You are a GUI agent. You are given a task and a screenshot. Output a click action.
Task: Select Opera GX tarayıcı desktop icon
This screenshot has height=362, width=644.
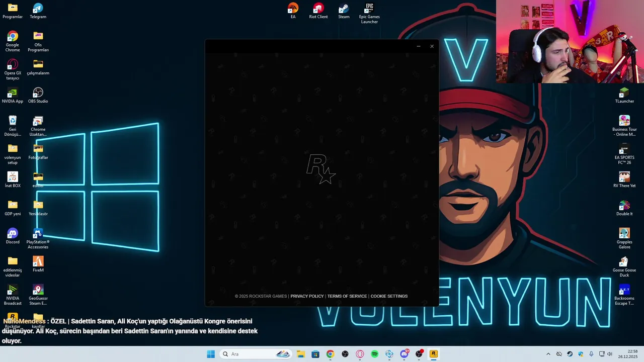[13, 69]
